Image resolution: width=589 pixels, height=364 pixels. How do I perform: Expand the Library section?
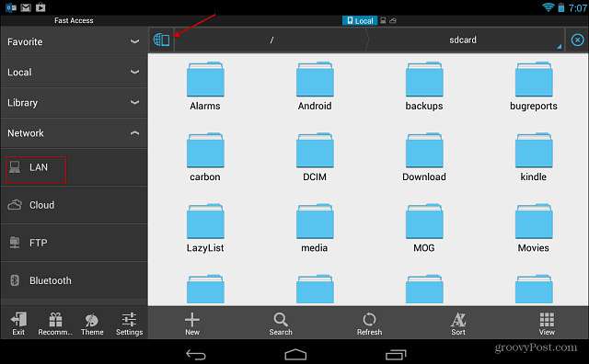tap(74, 102)
